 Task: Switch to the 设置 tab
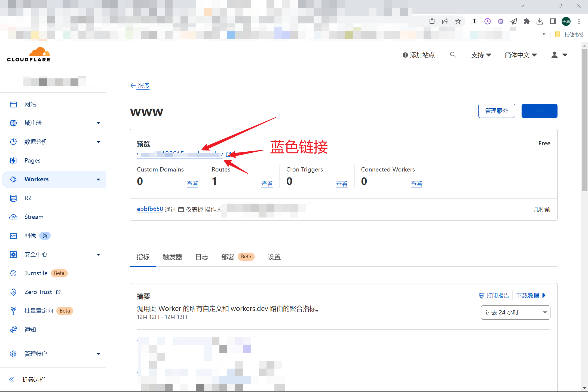[274, 257]
